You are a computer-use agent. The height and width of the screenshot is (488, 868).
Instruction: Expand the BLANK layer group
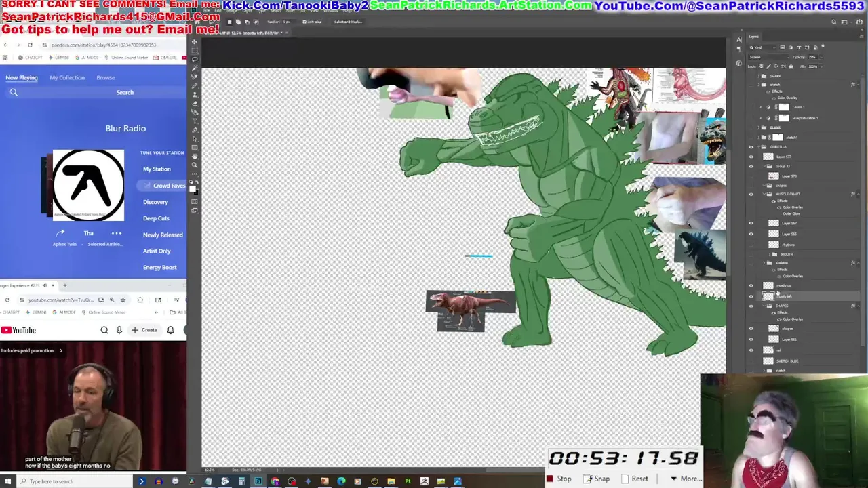[x=758, y=127]
